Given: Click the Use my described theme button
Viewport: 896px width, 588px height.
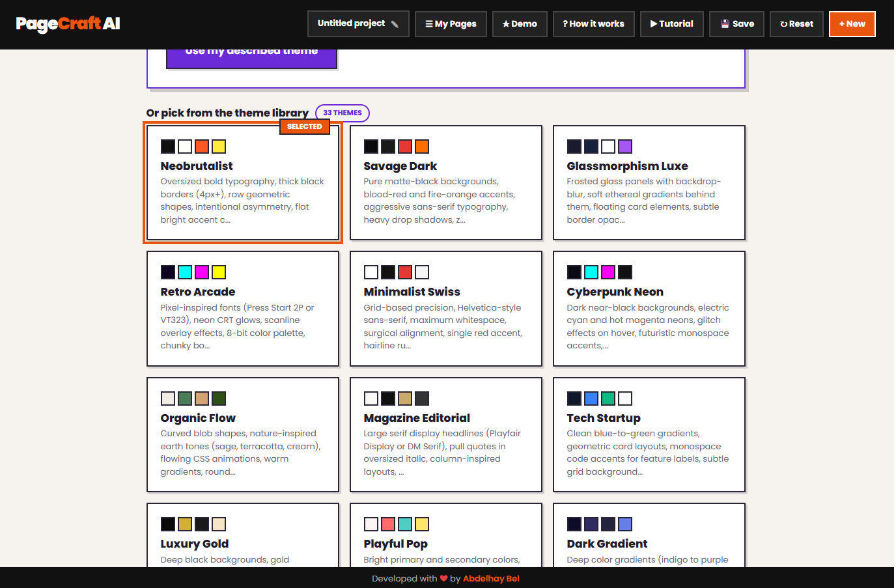Looking at the screenshot, I should 251,57.
